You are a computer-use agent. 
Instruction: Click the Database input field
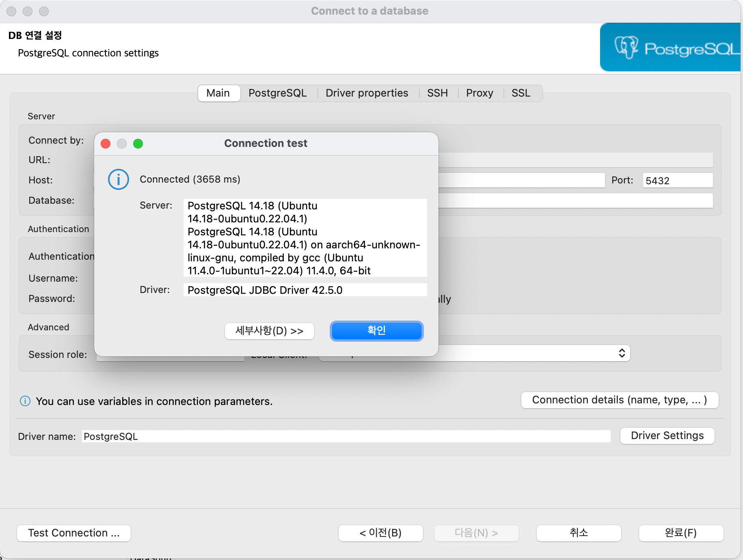pyautogui.click(x=576, y=200)
